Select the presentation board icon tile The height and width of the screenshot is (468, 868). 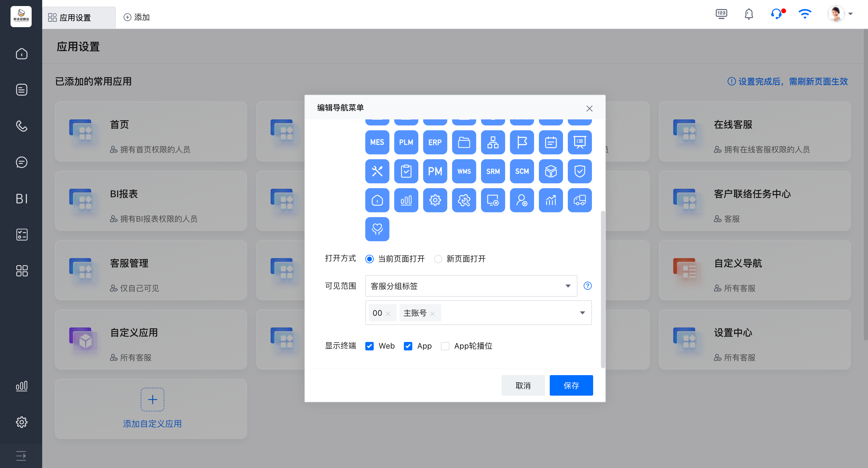580,142
